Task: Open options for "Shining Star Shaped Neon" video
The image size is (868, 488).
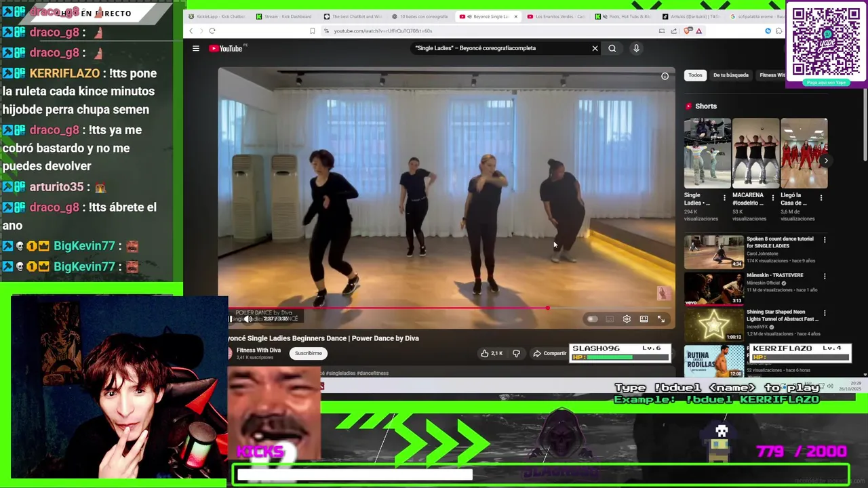Action: (825, 312)
